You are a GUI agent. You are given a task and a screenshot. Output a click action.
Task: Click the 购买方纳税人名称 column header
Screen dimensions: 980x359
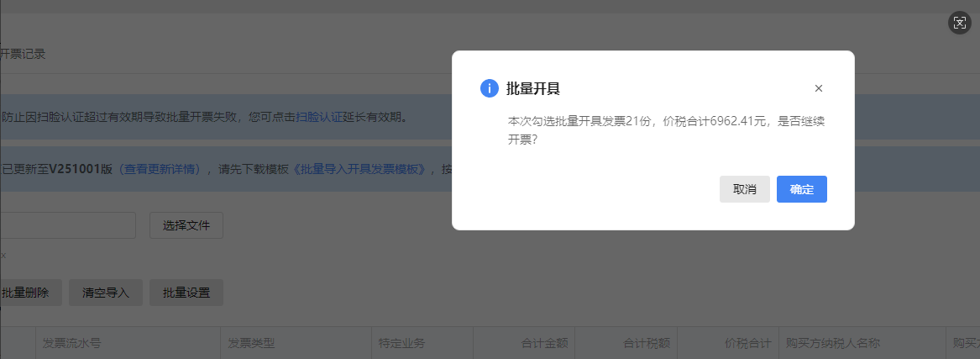pyautogui.click(x=832, y=343)
